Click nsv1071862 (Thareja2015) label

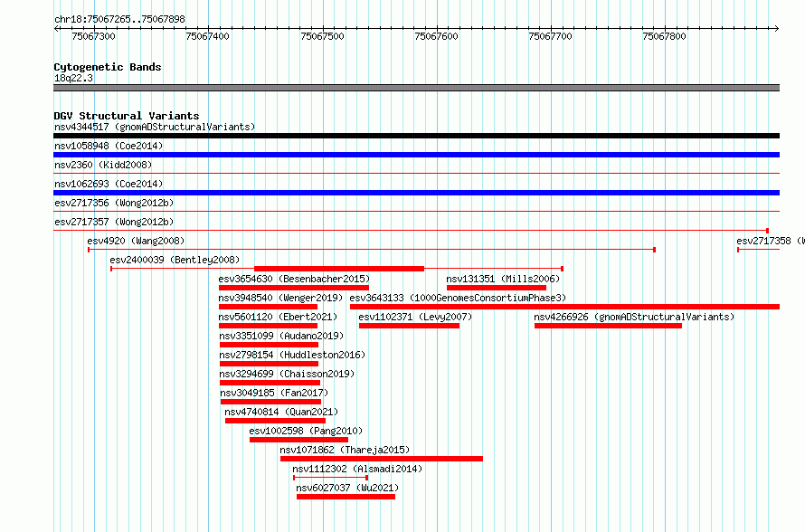pos(345,450)
